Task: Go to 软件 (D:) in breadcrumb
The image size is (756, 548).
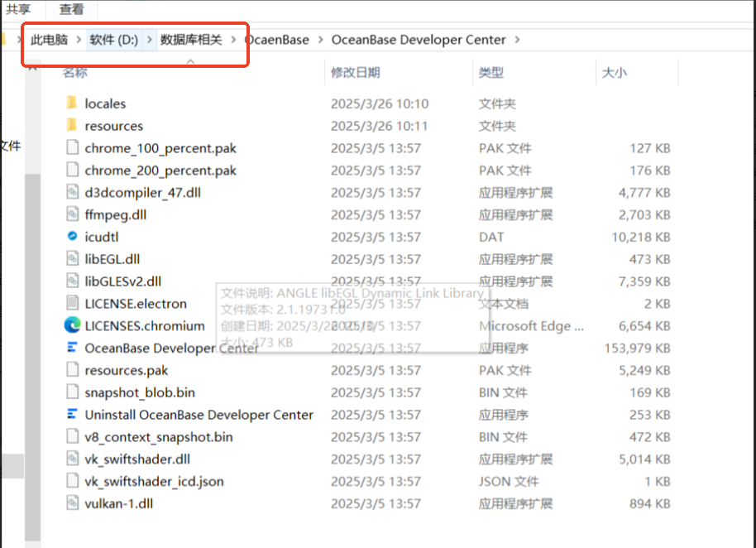Action: coord(114,40)
